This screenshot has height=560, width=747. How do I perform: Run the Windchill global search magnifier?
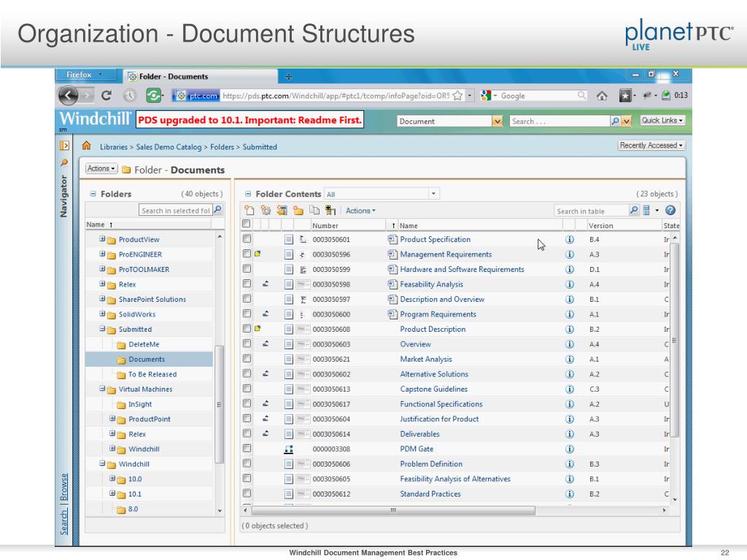point(615,121)
